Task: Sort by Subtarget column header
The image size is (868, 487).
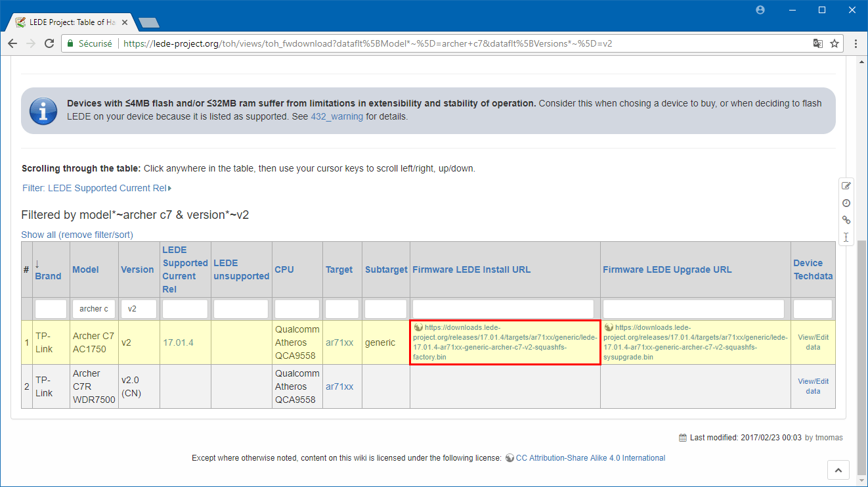Action: (386, 269)
